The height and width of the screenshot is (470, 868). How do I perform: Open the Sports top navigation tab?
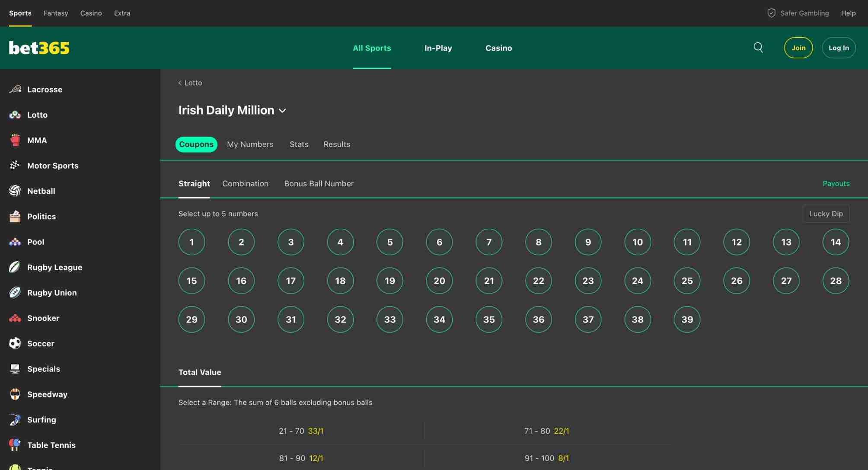[20, 13]
